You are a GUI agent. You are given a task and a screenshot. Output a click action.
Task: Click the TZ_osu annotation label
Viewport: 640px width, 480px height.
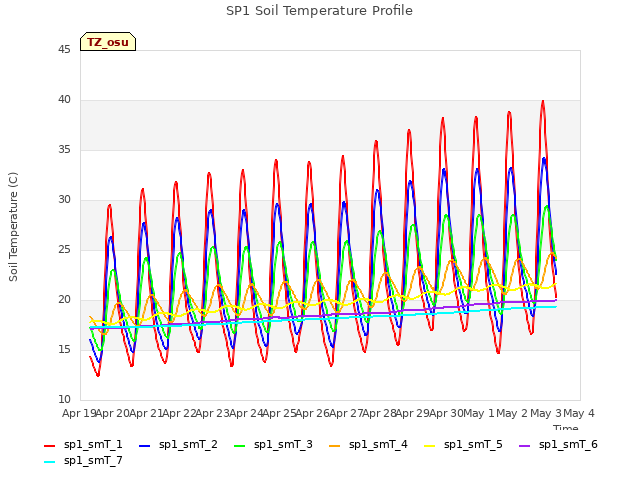tap(108, 42)
